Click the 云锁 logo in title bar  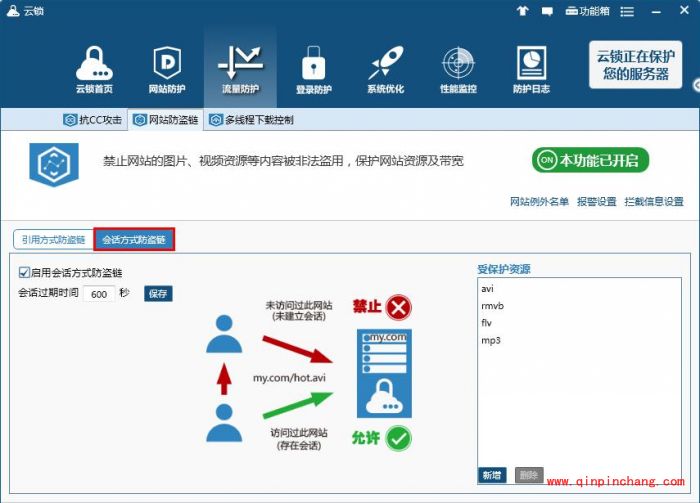tap(13, 11)
